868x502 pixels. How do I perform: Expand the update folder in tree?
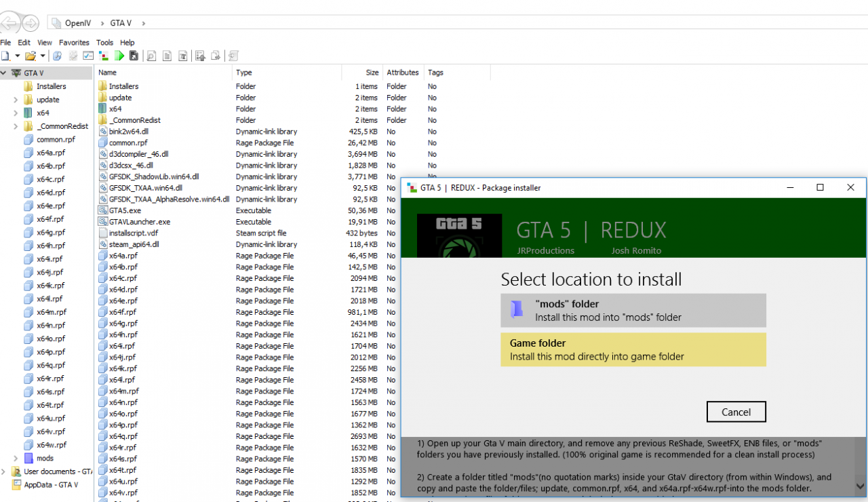tap(16, 100)
